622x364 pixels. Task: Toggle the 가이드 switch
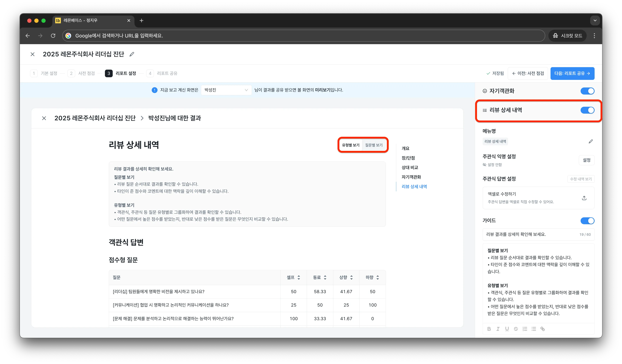point(588,221)
